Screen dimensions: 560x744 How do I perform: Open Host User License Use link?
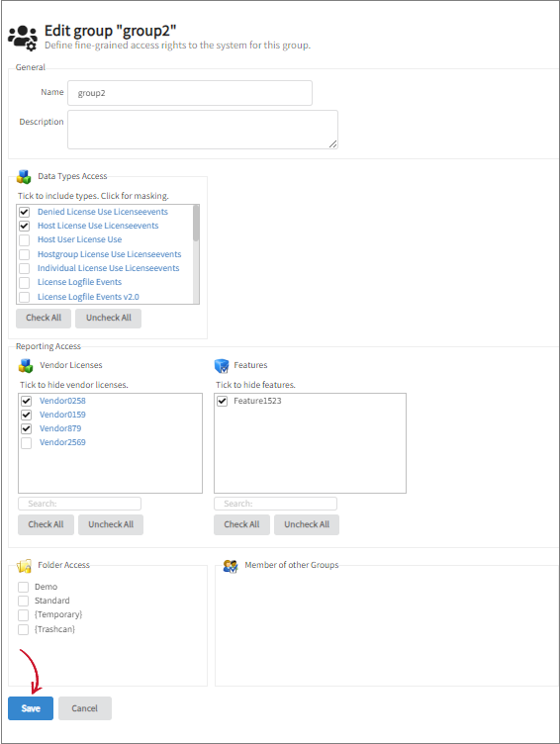click(80, 239)
